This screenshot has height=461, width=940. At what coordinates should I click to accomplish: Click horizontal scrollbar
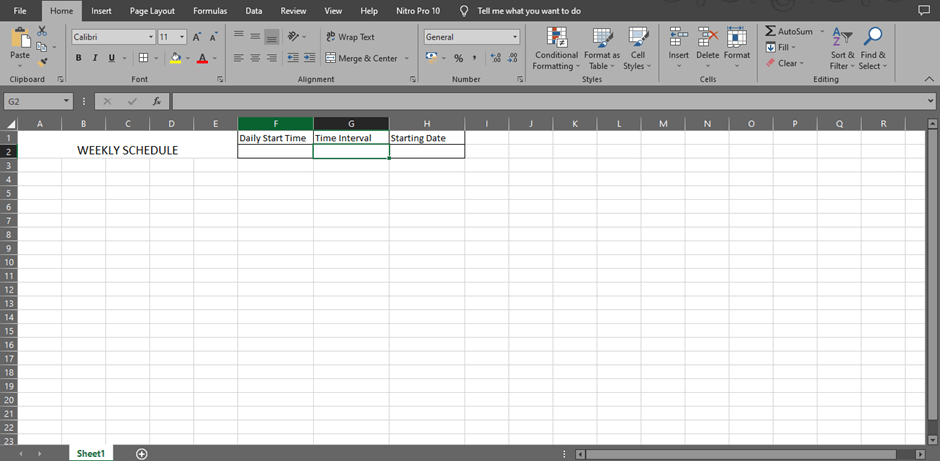click(740, 454)
